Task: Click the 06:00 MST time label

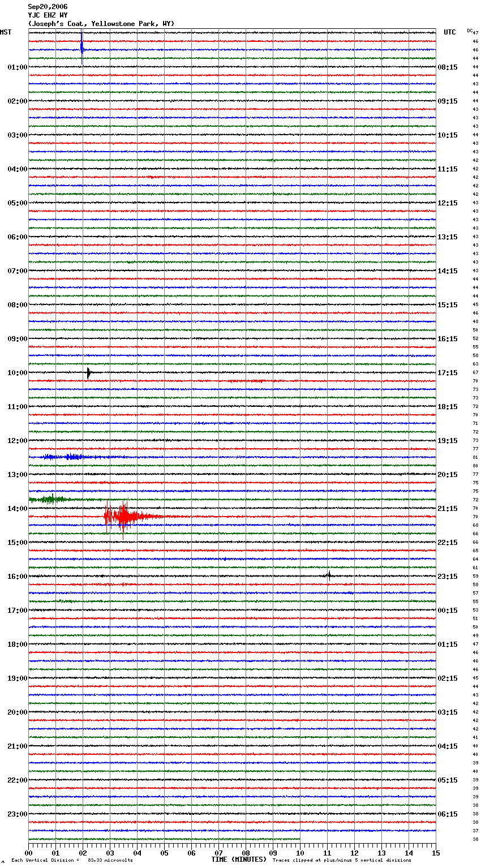Action: point(18,237)
